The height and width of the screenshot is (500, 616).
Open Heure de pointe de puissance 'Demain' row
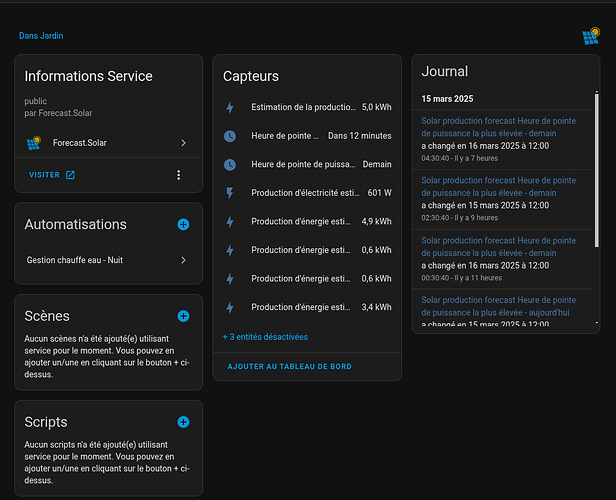coord(307,165)
